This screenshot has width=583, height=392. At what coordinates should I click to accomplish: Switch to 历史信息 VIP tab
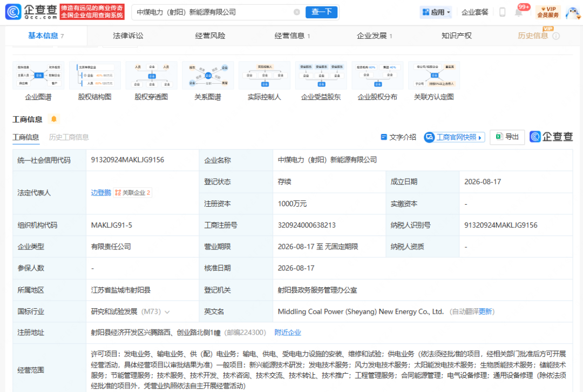tap(533, 36)
